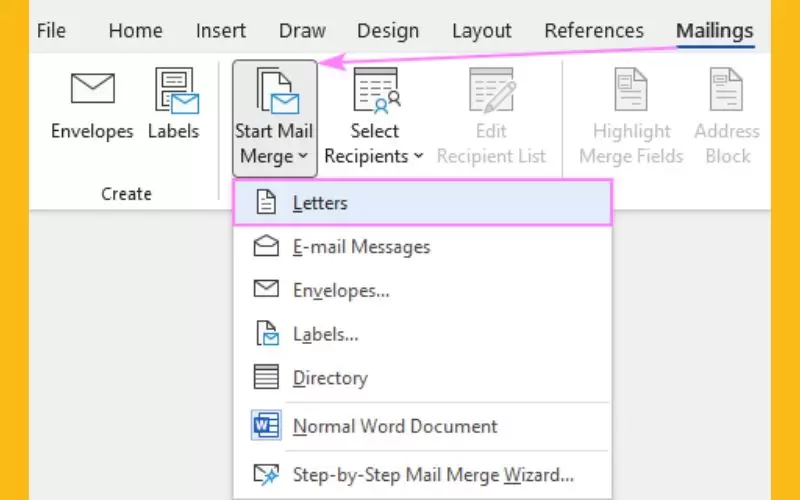This screenshot has height=500, width=800.
Task: Select the Design tab
Action: tap(388, 31)
